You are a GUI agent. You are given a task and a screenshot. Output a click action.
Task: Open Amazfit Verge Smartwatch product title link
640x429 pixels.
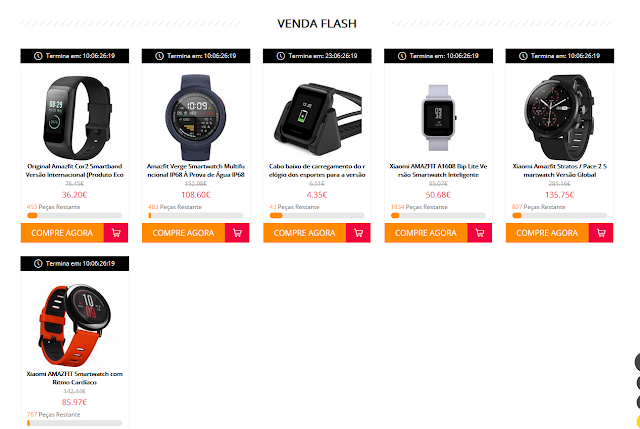[x=196, y=171]
